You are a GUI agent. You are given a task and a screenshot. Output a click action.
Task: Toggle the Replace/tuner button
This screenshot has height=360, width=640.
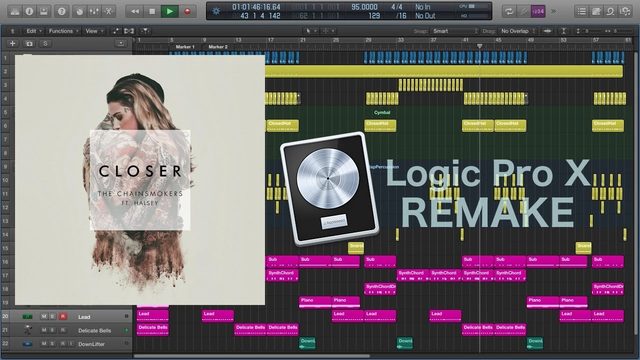524,11
